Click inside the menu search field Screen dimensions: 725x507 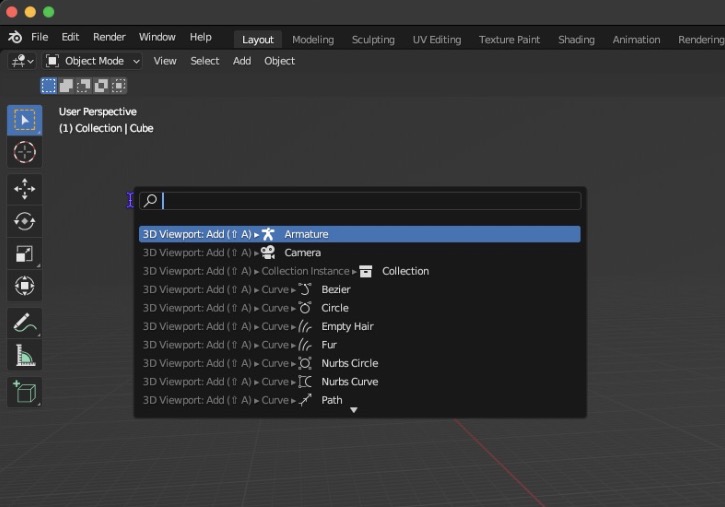tap(360, 201)
